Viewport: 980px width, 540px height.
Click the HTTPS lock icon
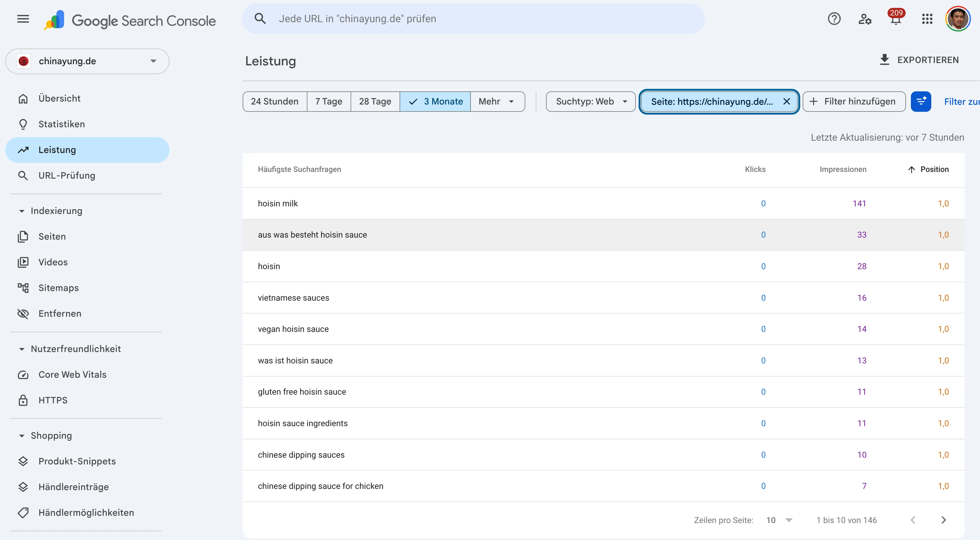(x=23, y=400)
